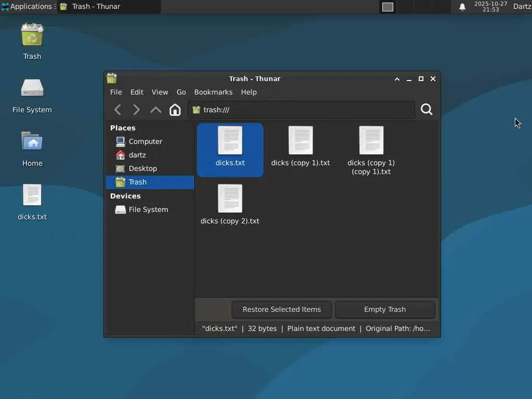532x399 pixels.
Task: Close the Trash - Thunar window
Action: pyautogui.click(x=433, y=79)
